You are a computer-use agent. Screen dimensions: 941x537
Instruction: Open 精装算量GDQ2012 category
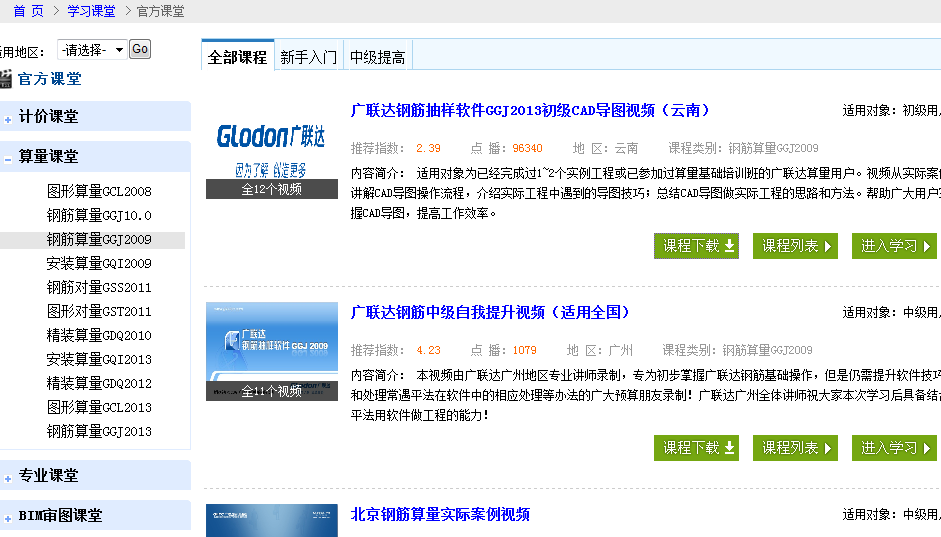coord(99,383)
